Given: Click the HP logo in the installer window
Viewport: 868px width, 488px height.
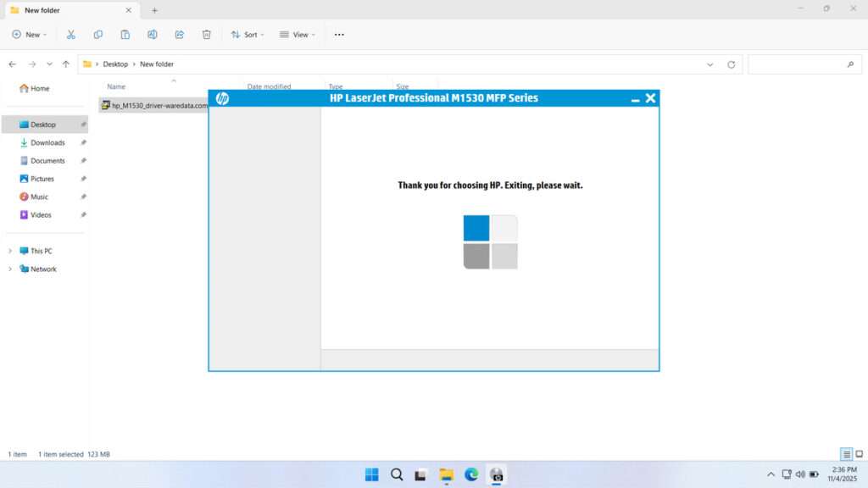Looking at the screenshot, I should 221,97.
